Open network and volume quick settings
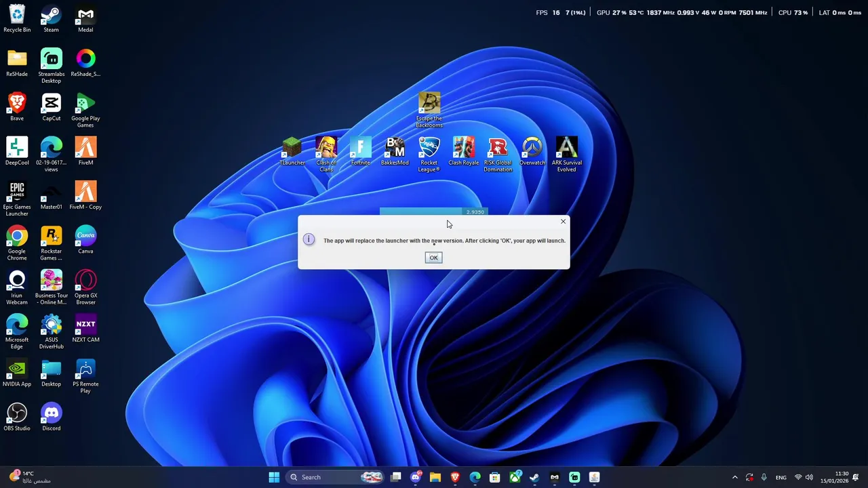 pos(804,477)
